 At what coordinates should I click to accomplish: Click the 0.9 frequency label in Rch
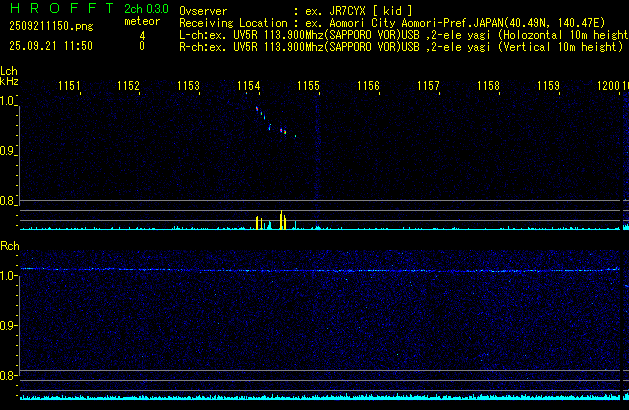tap(8, 326)
